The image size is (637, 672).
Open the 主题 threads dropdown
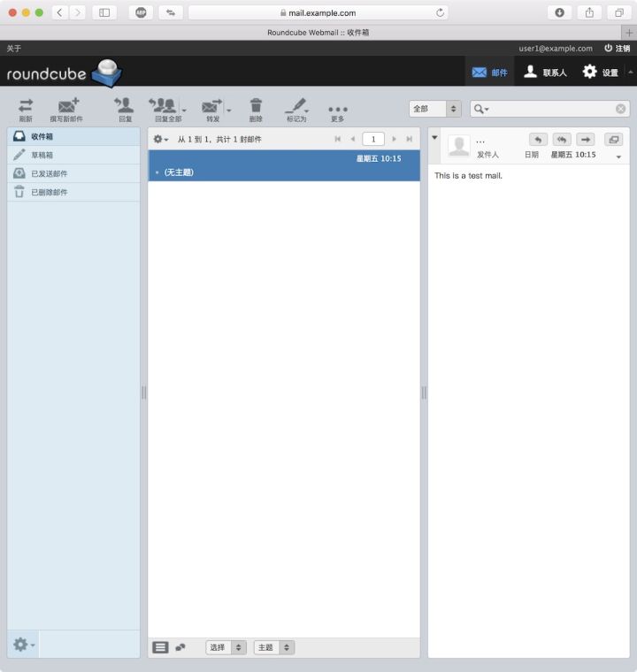coord(273,647)
